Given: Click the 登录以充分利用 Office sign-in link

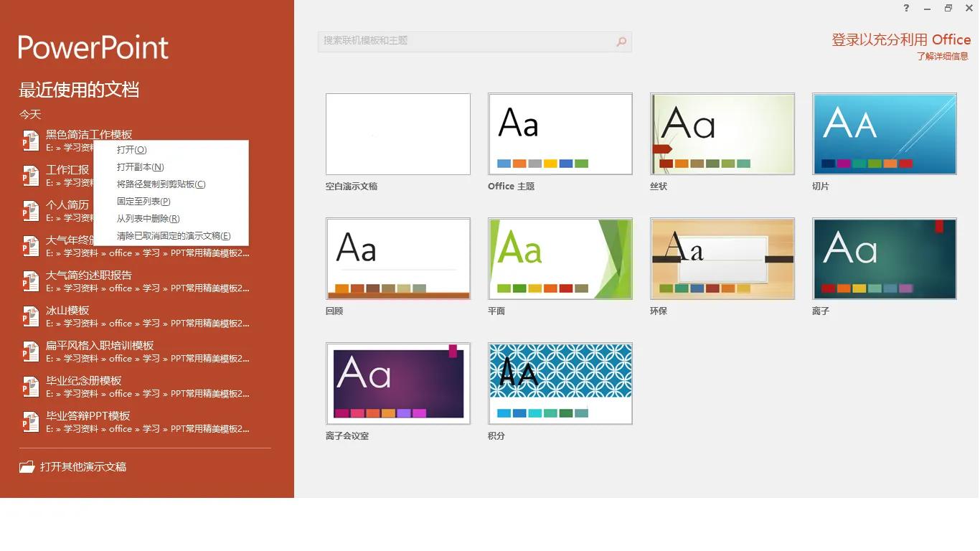Looking at the screenshot, I should click(x=901, y=40).
